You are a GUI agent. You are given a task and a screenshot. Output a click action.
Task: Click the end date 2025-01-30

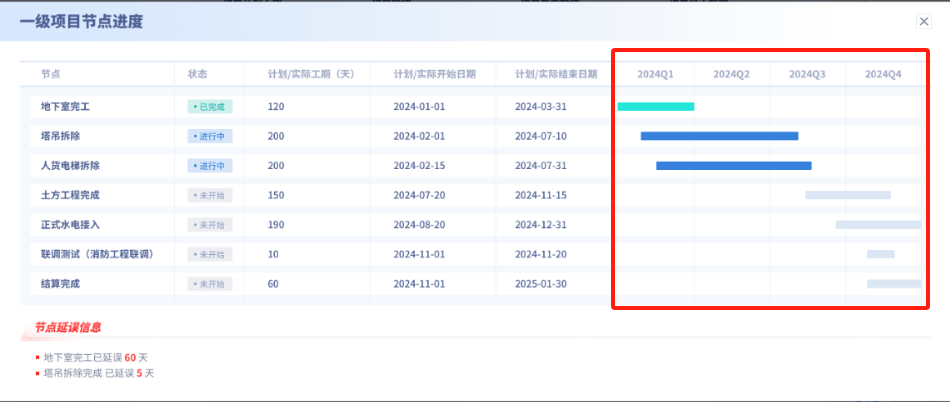[541, 283]
